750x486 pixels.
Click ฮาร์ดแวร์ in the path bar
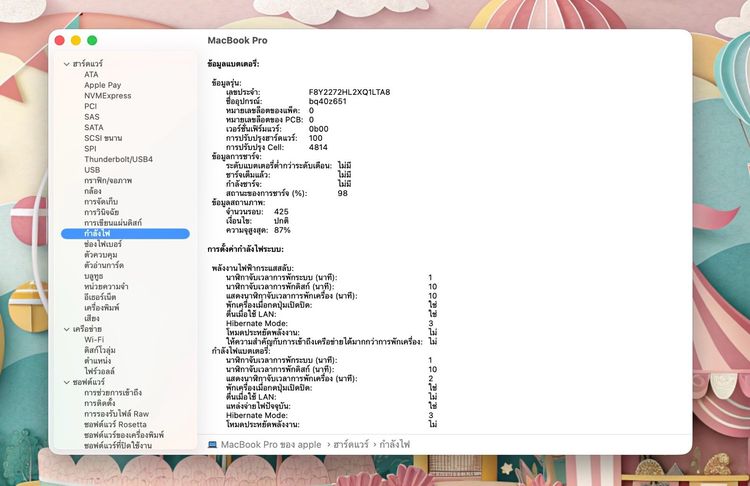tap(351, 444)
